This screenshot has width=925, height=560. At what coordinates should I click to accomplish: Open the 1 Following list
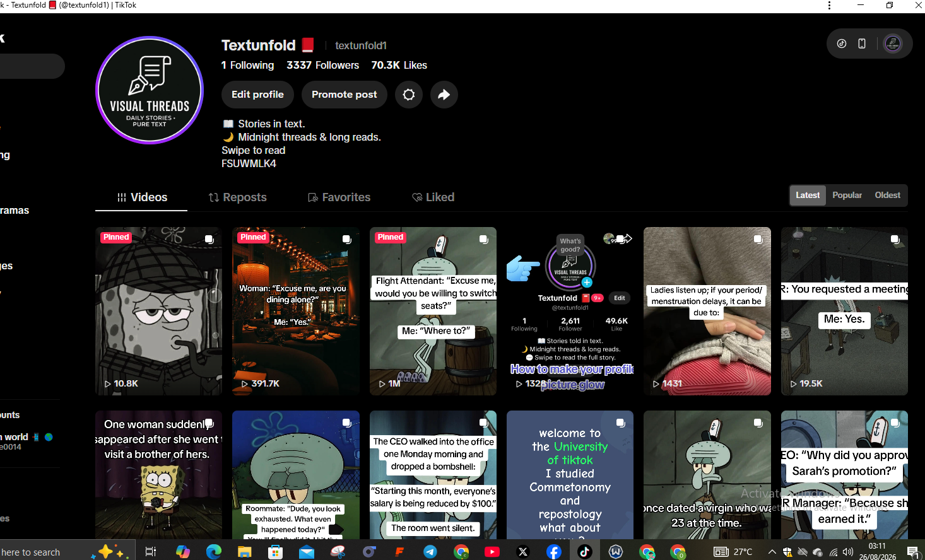[x=247, y=66]
